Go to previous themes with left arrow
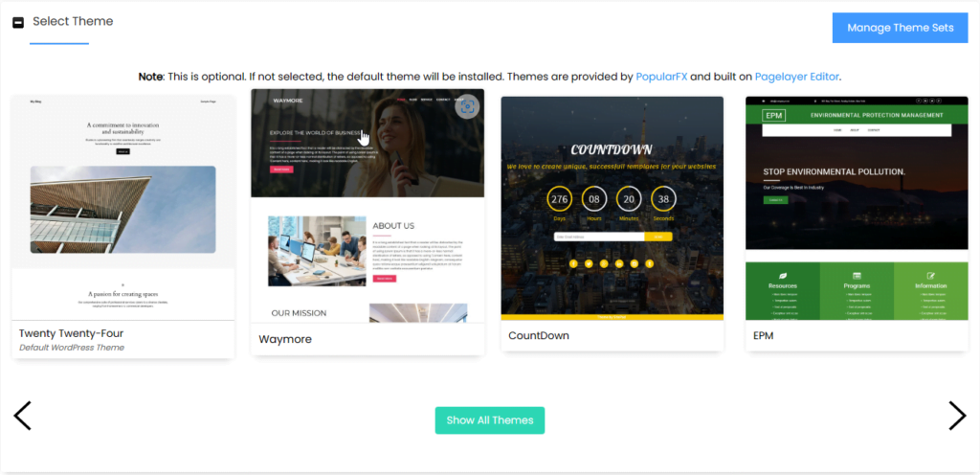Image resolution: width=980 pixels, height=475 pixels. tap(22, 416)
